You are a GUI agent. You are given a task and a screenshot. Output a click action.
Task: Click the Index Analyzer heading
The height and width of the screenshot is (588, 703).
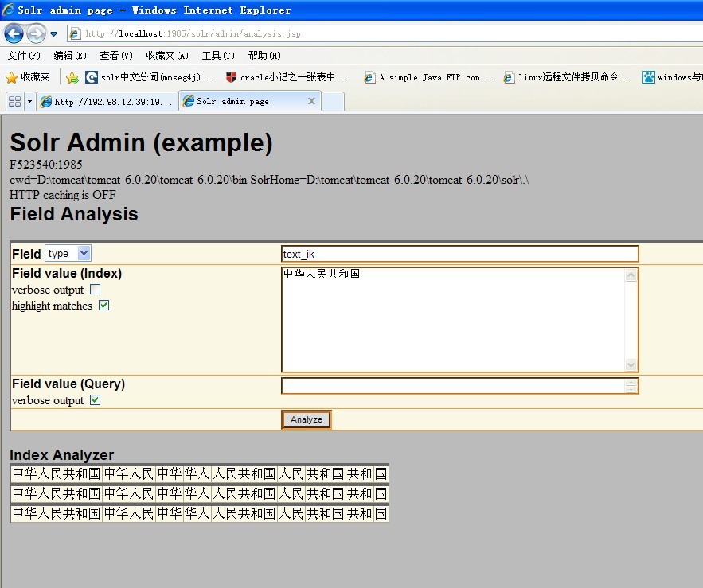(x=62, y=455)
